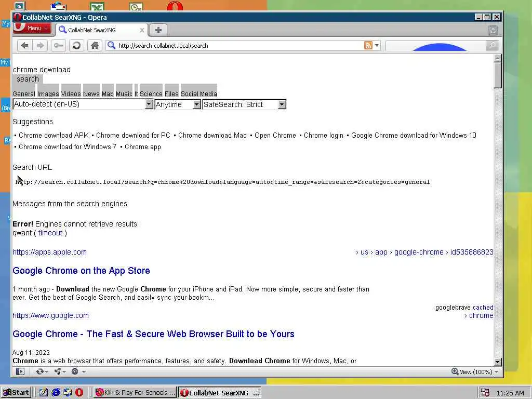Open the closed tabs trash icon
This screenshot has height=399, width=532.
[493, 31]
